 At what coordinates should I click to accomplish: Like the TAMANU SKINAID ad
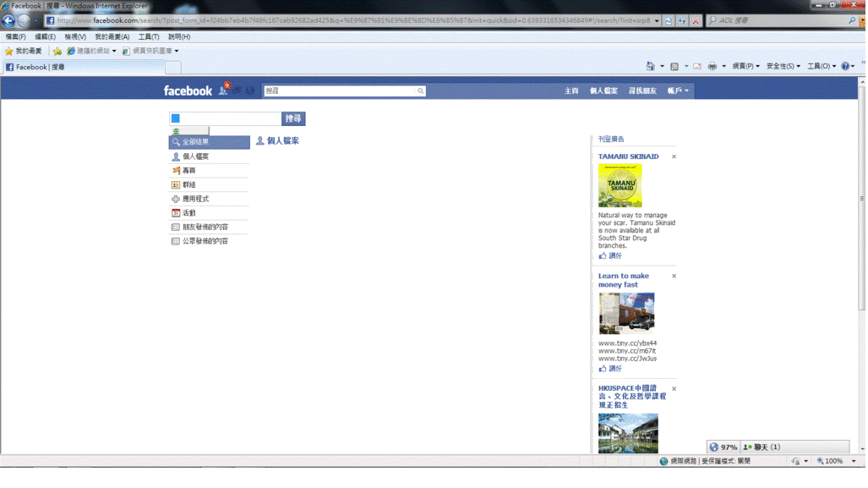click(610, 256)
